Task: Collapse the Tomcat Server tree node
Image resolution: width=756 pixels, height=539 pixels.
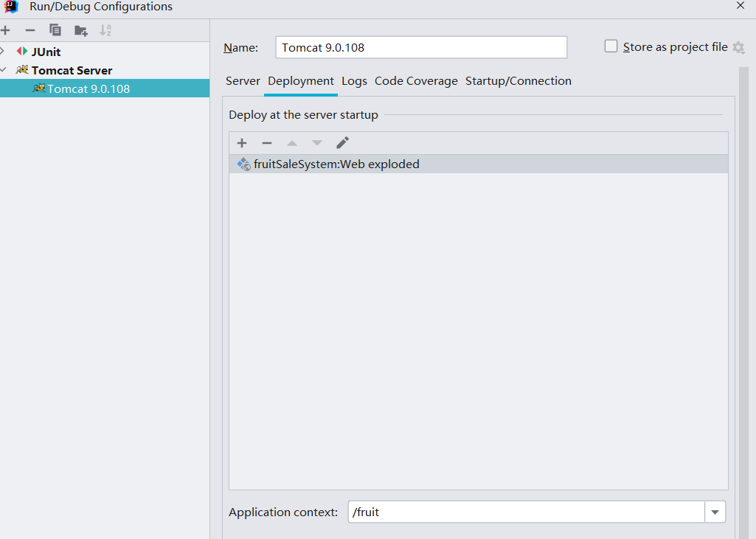Action: tap(3, 70)
